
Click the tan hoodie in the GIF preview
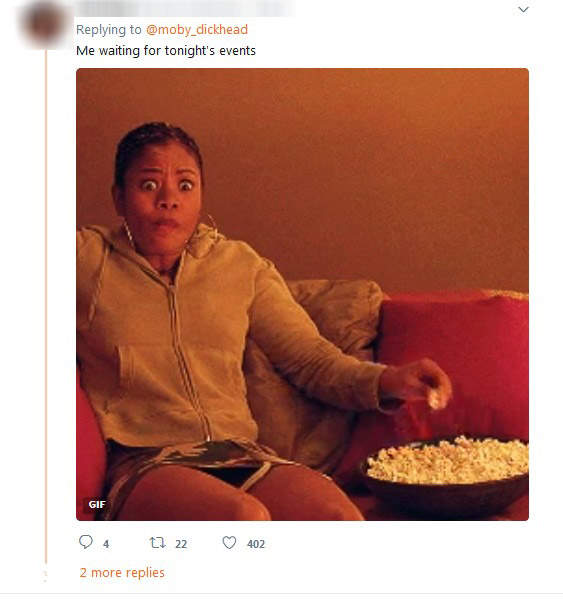[173, 339]
